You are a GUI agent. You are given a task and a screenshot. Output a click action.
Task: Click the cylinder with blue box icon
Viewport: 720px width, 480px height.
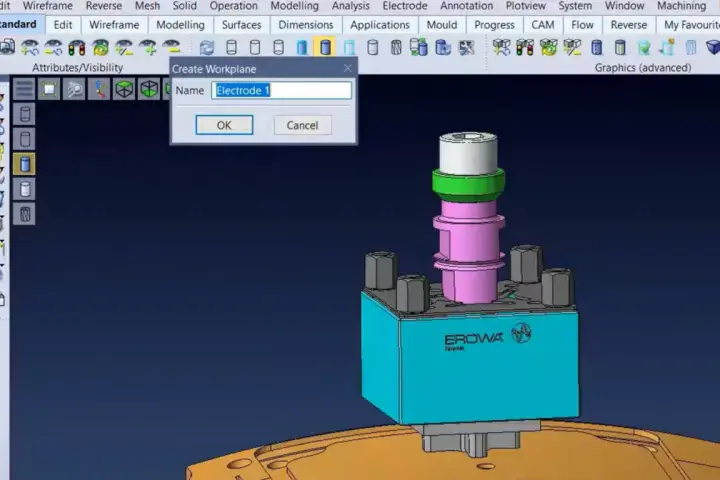(x=443, y=47)
